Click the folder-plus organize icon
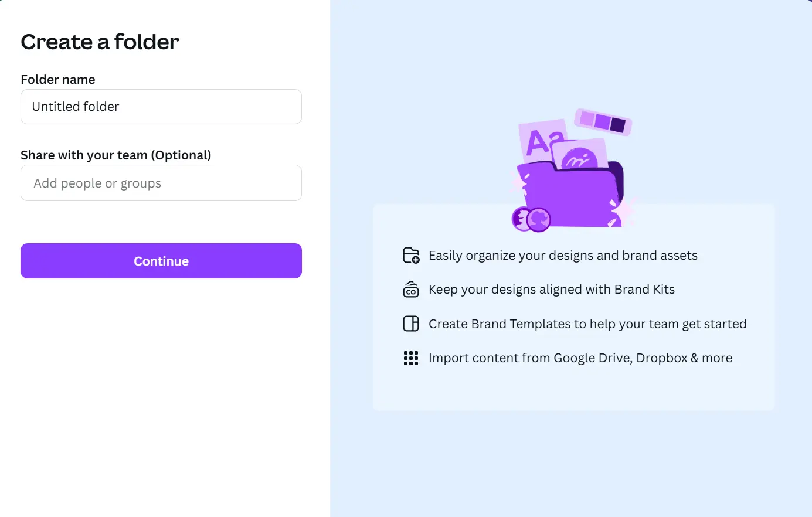The height and width of the screenshot is (517, 812). (411, 255)
